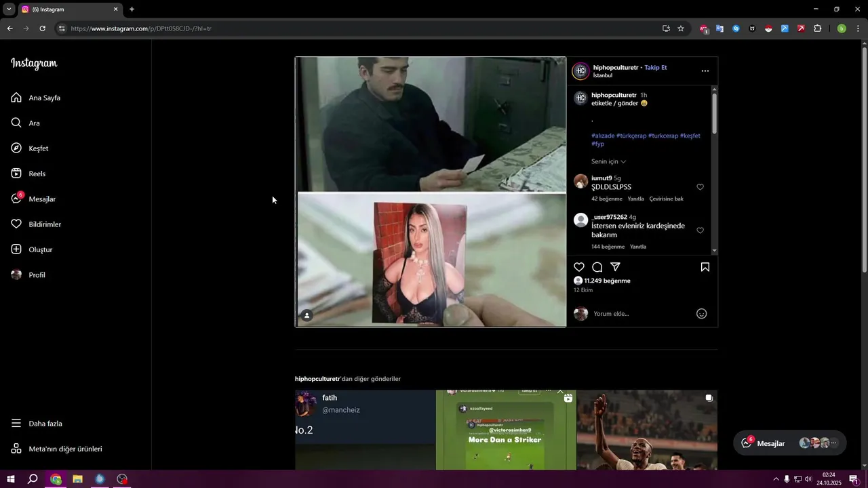
Task: Click the comments panel scrollbar
Action: 715,113
